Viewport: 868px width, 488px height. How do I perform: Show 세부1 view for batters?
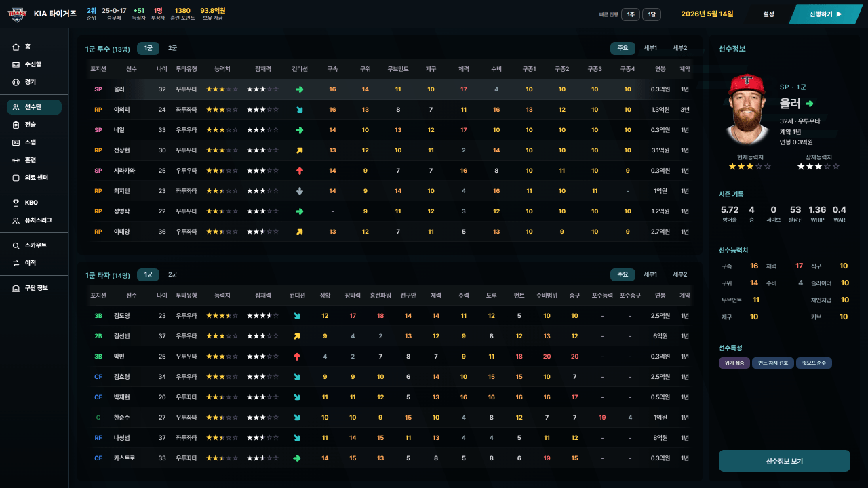pyautogui.click(x=650, y=274)
